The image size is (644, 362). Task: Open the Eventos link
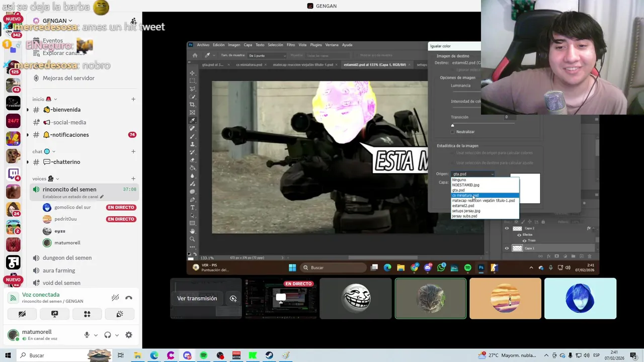[x=53, y=41]
